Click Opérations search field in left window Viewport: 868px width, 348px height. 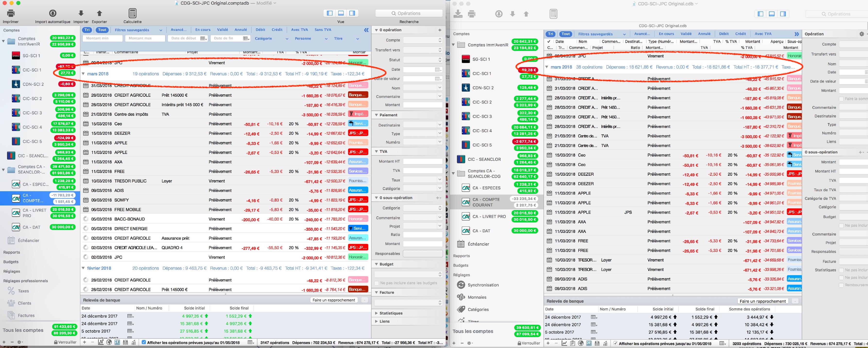pos(409,13)
